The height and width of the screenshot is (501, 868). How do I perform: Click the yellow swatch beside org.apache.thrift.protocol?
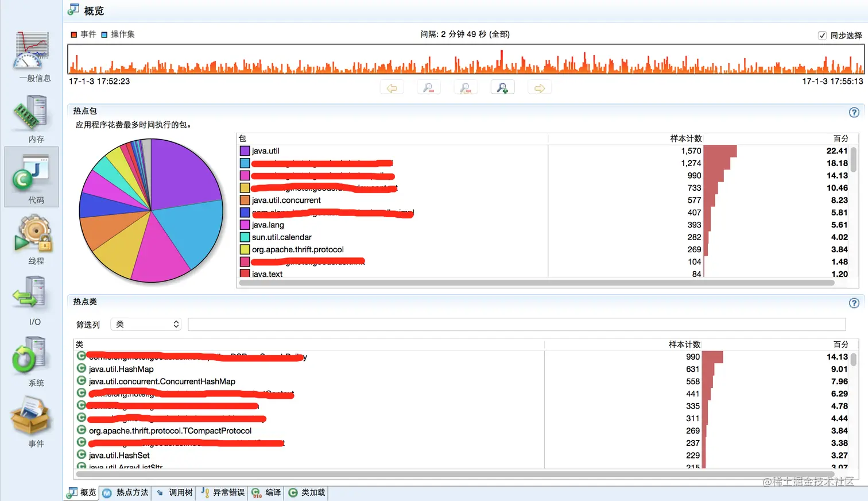coord(245,250)
